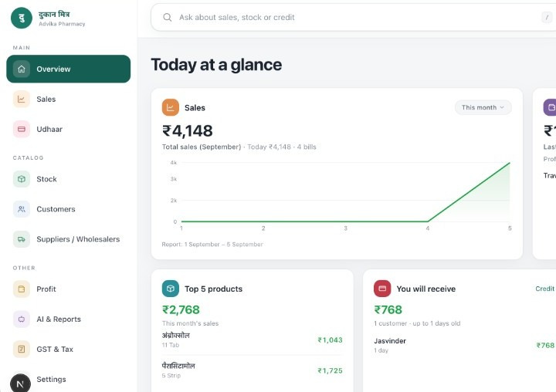556x392 pixels.
Task: Open the Profit wallet icon
Action: pos(22,289)
